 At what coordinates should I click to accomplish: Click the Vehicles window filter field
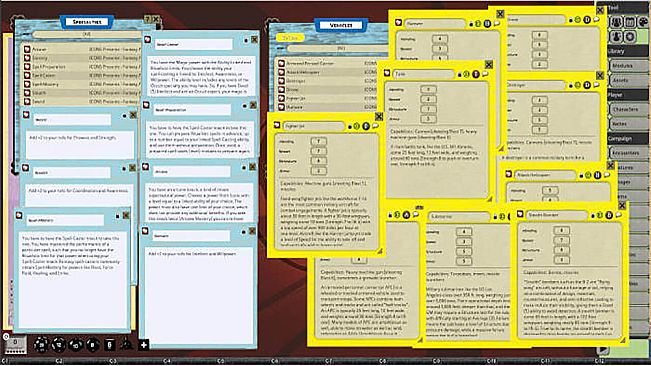(338, 49)
